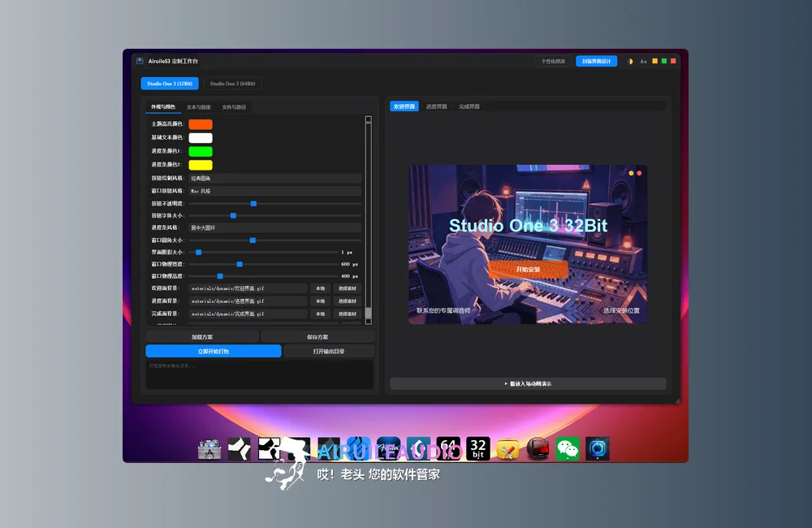Click the Aa font size icon
Screen dimensions: 812x528
643,61
